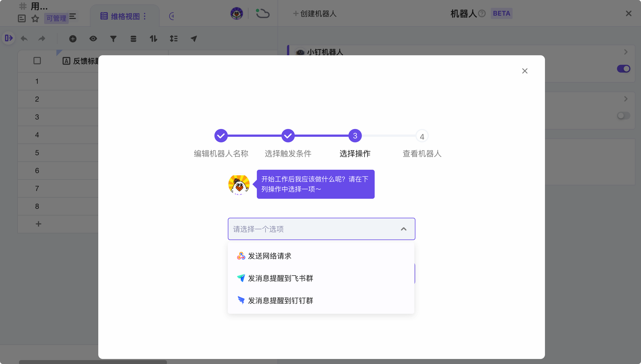Image resolution: width=641 pixels, height=364 pixels.
Task: Open hidden fields eye icon
Action: [x=93, y=39]
